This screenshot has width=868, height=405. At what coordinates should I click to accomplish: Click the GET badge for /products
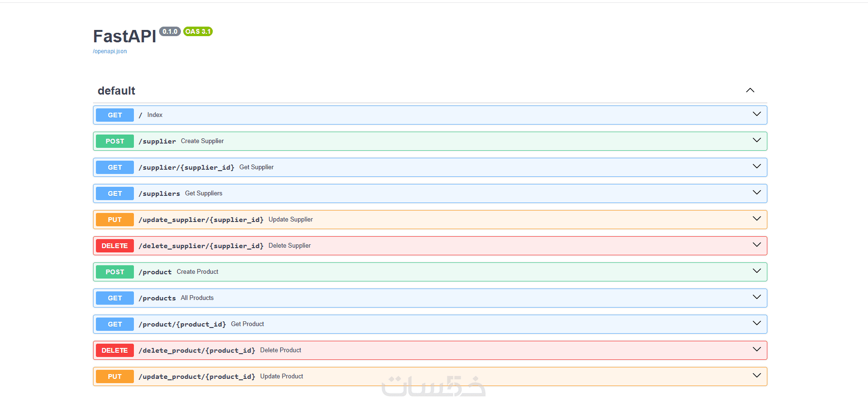(x=115, y=298)
